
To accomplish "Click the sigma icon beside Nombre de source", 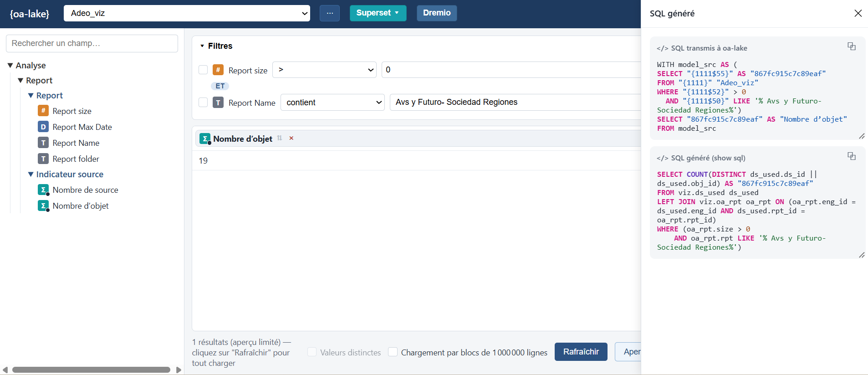I will coord(43,190).
